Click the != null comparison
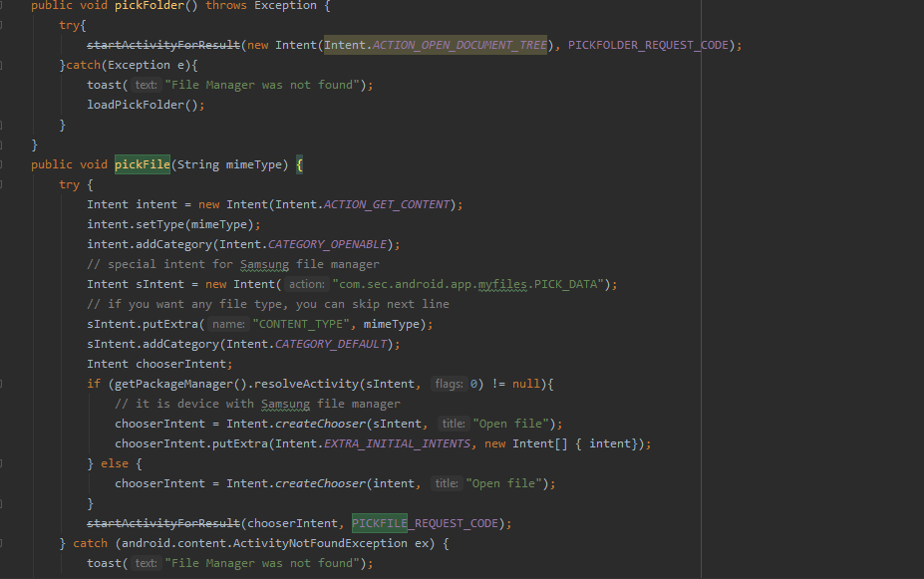Image resolution: width=924 pixels, height=579 pixels. (515, 384)
